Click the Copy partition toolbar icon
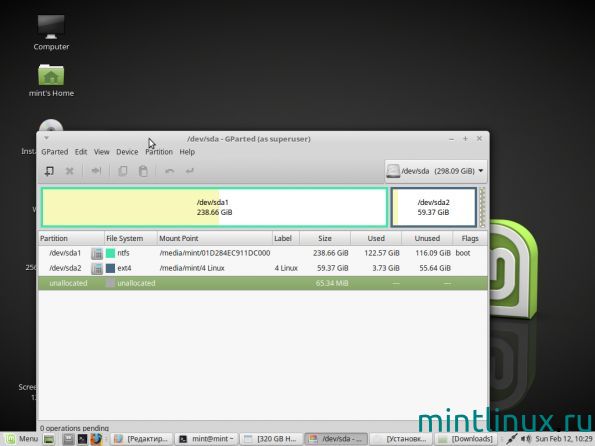The width and height of the screenshot is (595, 446). 123,171
